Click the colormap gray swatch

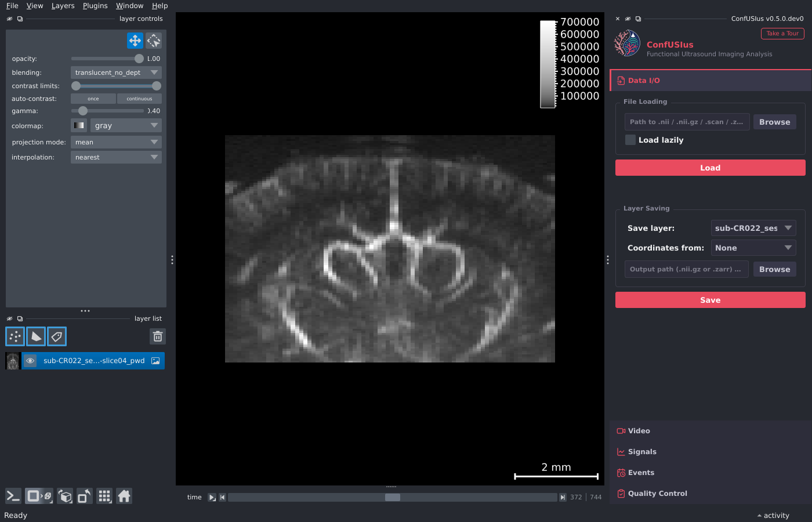tap(79, 125)
